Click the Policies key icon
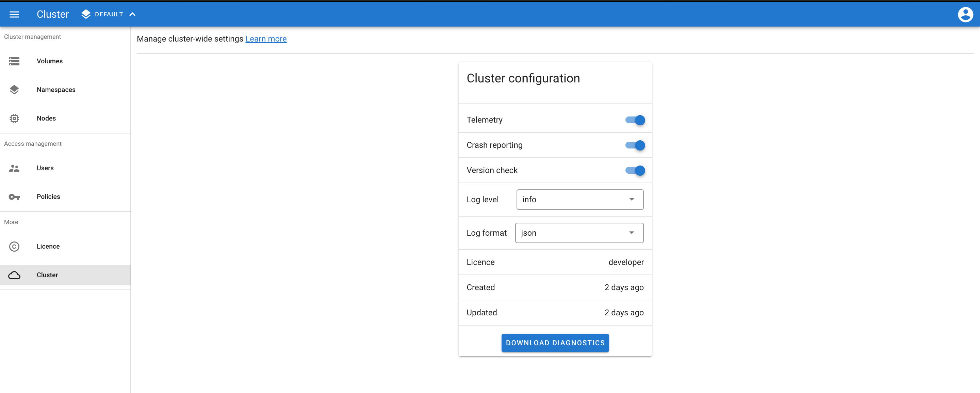The height and width of the screenshot is (393, 980). [x=14, y=196]
